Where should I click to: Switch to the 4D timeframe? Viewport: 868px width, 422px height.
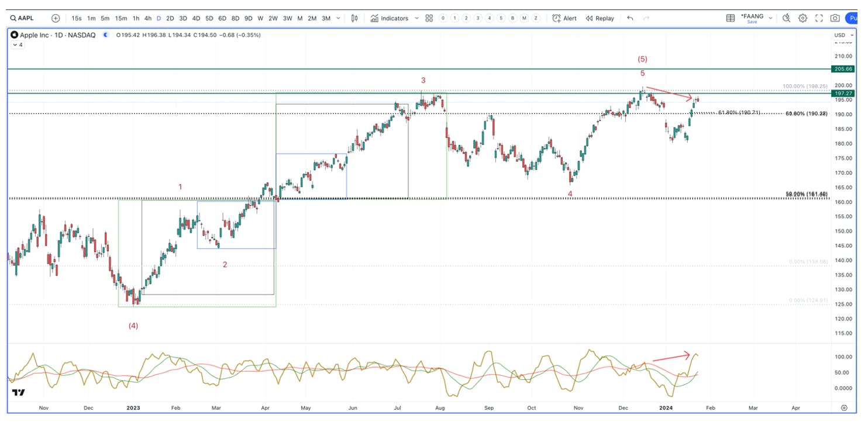click(x=196, y=18)
